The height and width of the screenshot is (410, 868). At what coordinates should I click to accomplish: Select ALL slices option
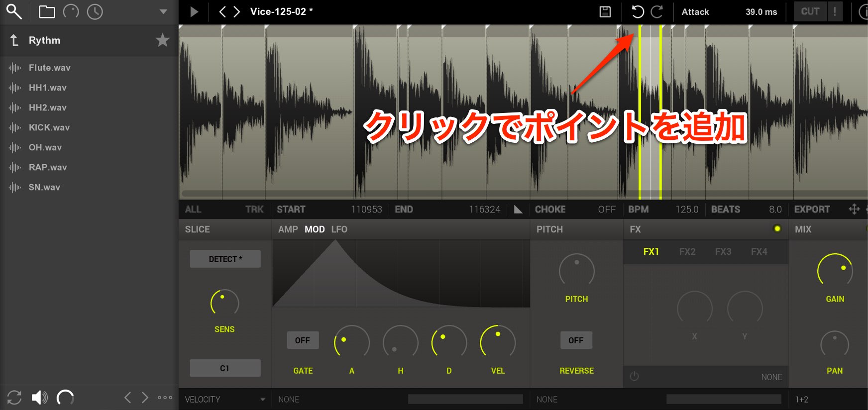[193, 209]
